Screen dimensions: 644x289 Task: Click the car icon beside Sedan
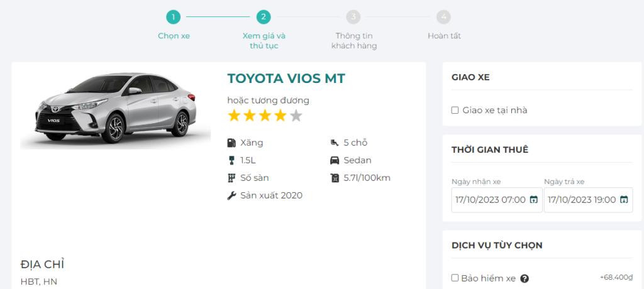(335, 160)
